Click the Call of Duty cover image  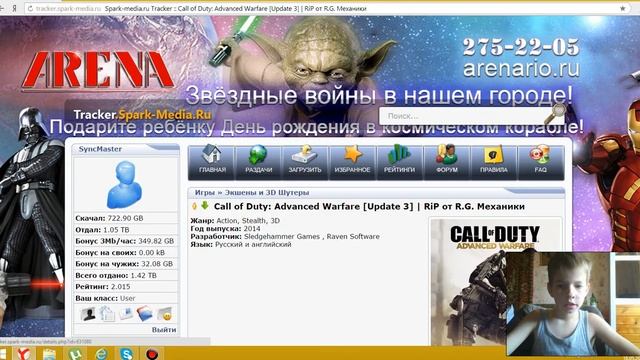[468, 282]
